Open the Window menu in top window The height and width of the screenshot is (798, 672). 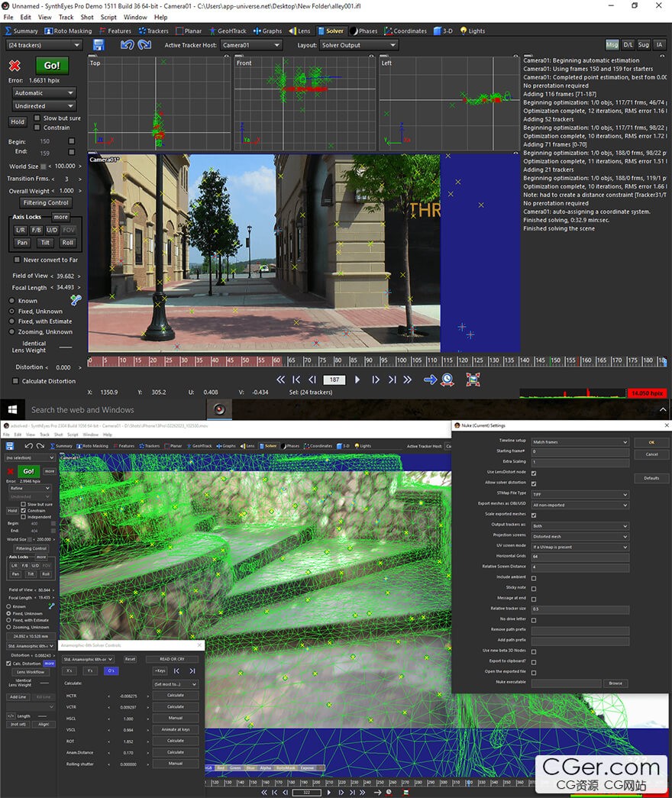135,18
